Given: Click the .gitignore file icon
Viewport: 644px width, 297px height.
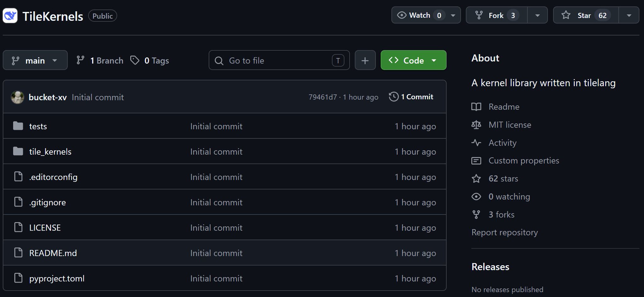Looking at the screenshot, I should click(x=18, y=202).
